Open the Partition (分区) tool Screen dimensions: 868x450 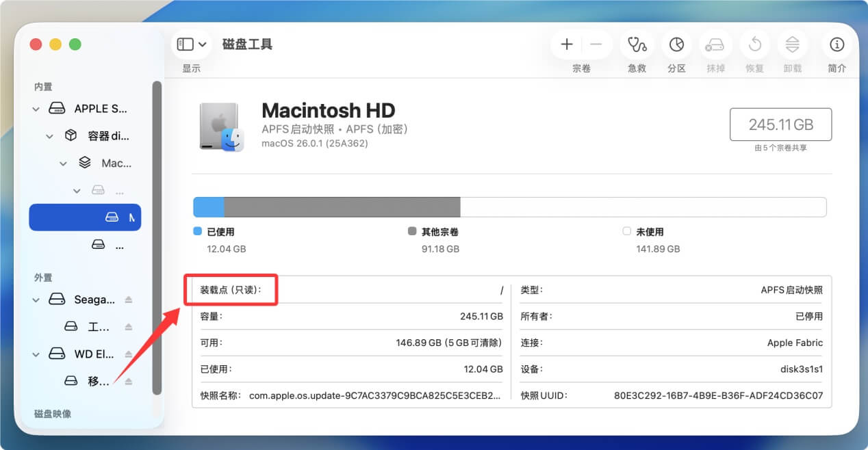point(676,44)
